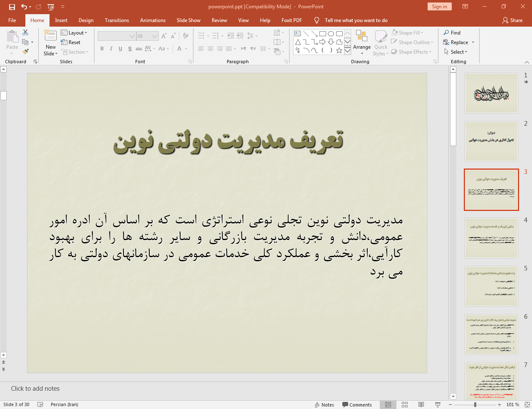Image resolution: width=532 pixels, height=409 pixels.
Task: Select the rectangle shape in gallery
Action: tap(323, 34)
